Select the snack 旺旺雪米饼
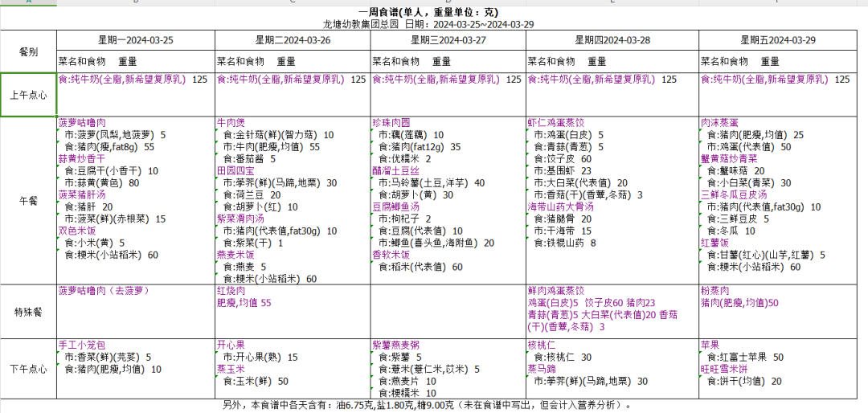 724,369
